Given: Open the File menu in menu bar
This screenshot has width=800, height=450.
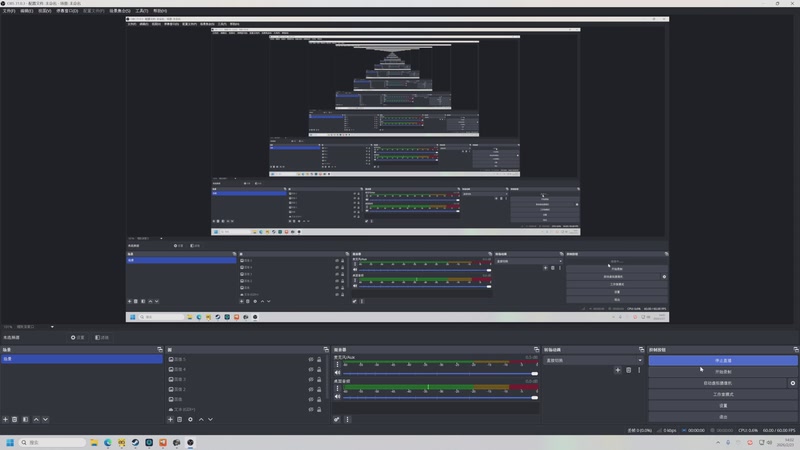Looking at the screenshot, I should click(9, 11).
